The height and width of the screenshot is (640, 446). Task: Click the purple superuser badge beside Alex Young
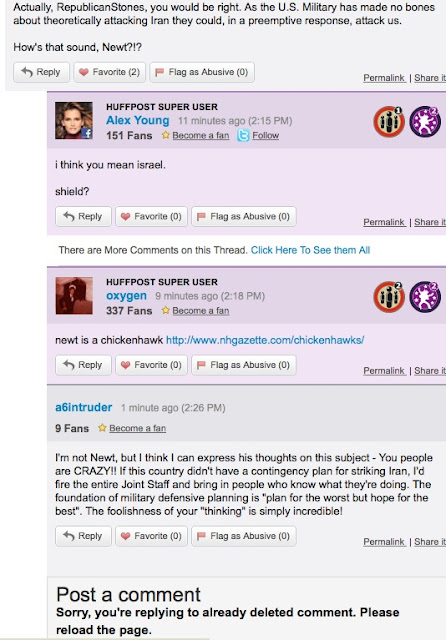425,122
